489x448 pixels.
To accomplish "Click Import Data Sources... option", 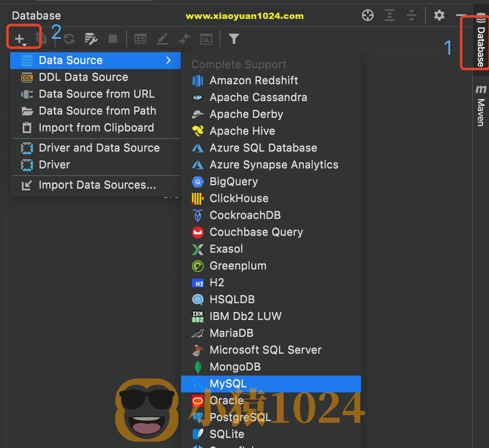I will pos(97,185).
